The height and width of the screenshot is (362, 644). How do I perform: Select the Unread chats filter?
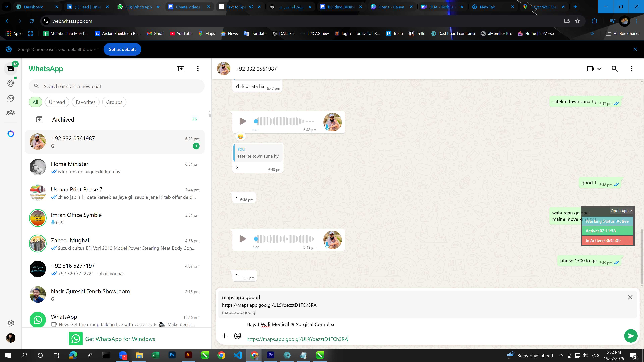click(x=57, y=102)
